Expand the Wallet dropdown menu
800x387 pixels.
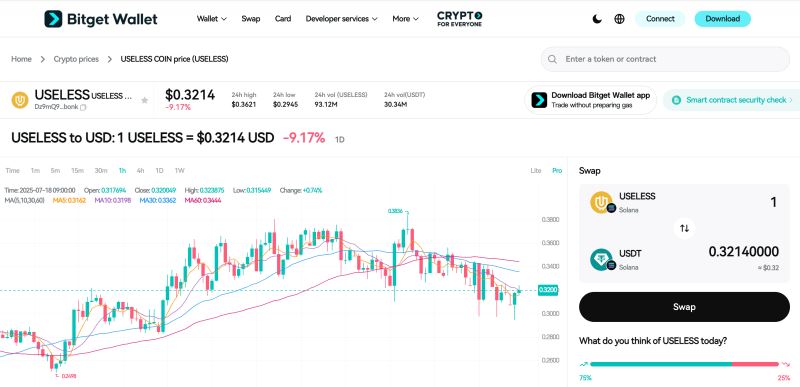[x=212, y=19]
